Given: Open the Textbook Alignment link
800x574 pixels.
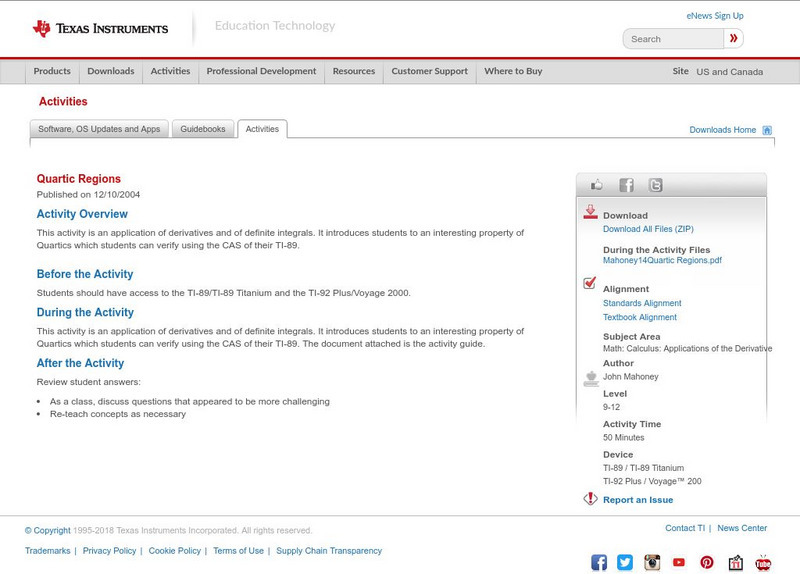Looking at the screenshot, I should [640, 317].
